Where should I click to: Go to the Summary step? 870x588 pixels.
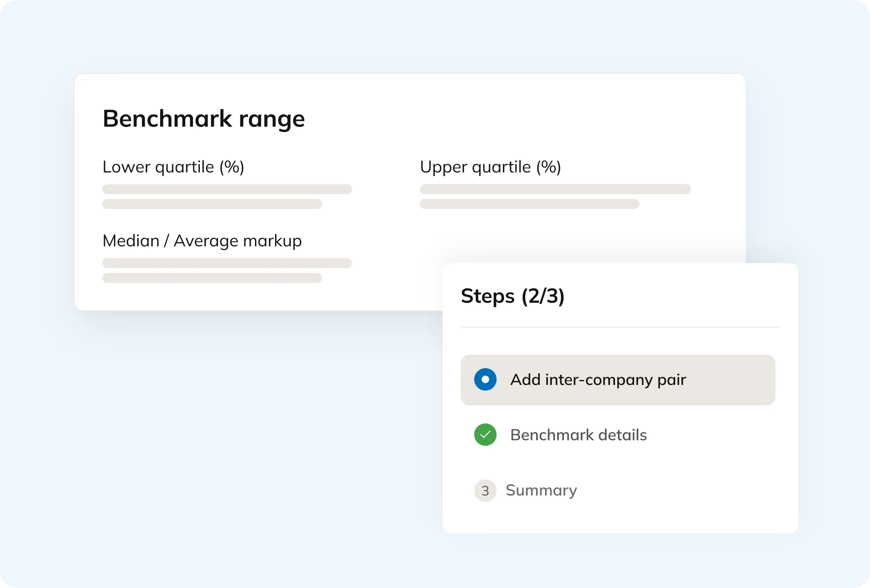(x=541, y=490)
